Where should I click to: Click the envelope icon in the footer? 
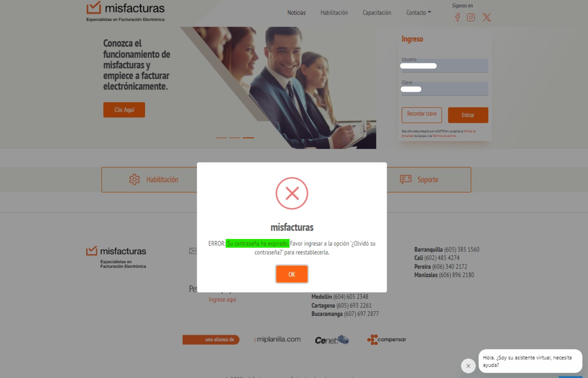point(193,251)
